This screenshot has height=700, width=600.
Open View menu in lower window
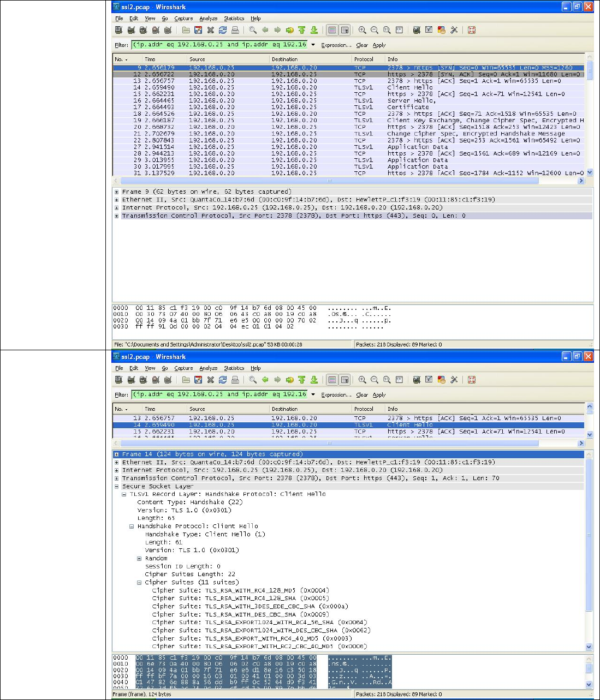coord(150,368)
